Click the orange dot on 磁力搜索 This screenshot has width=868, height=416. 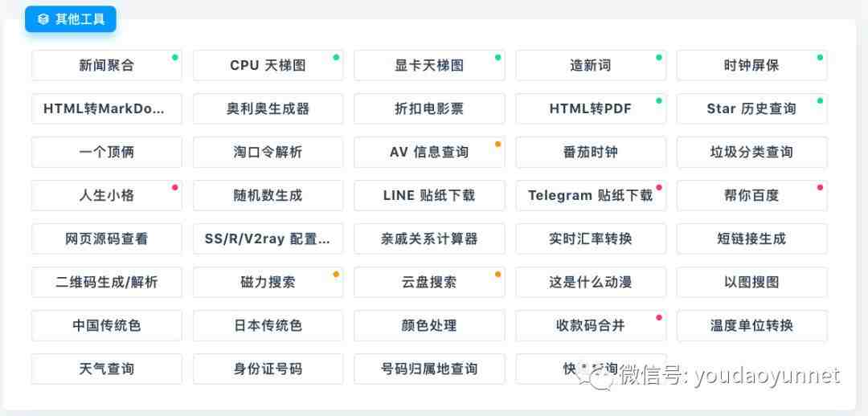(336, 274)
